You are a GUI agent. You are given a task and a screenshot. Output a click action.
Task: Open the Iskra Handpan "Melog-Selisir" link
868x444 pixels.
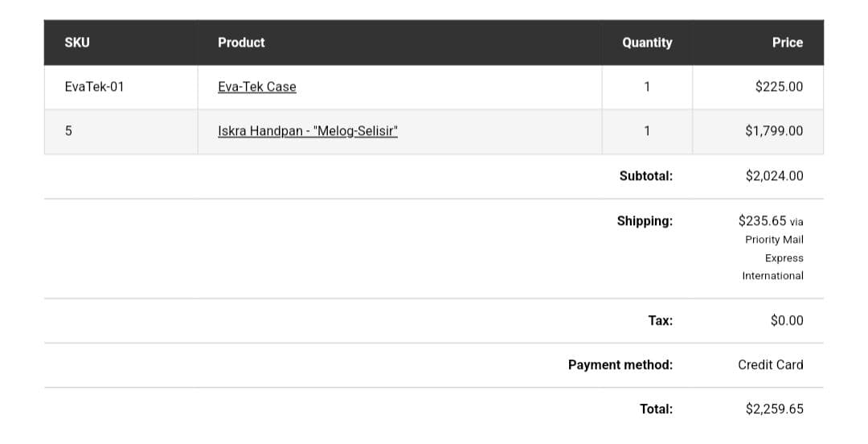[308, 131]
